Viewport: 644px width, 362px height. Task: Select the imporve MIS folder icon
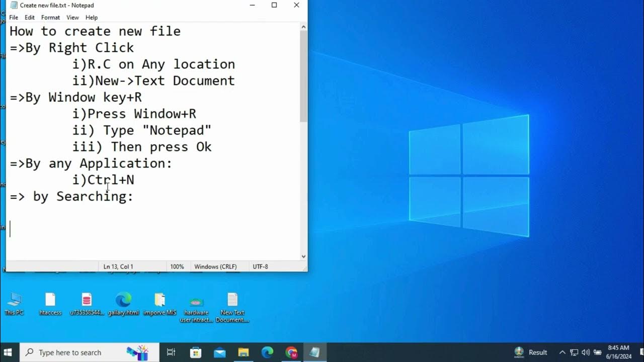tap(159, 304)
